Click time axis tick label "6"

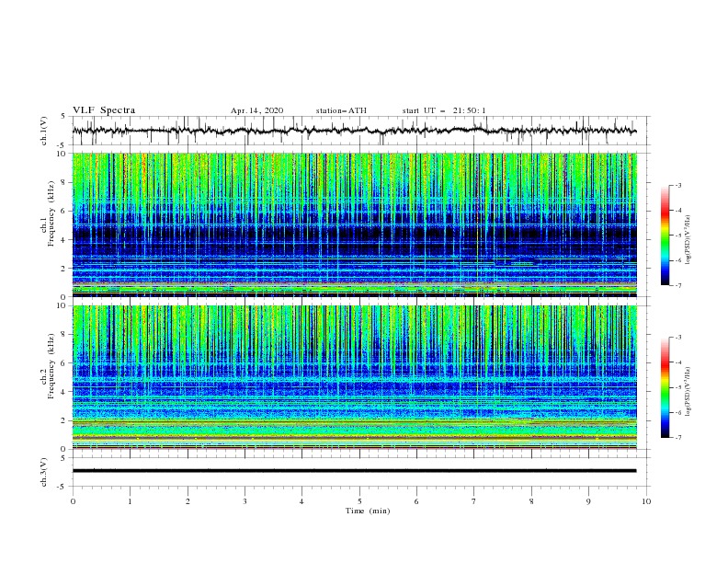pyautogui.click(x=416, y=501)
